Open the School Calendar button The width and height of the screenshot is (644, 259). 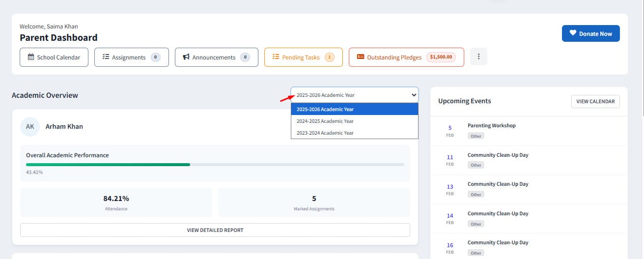coord(54,57)
